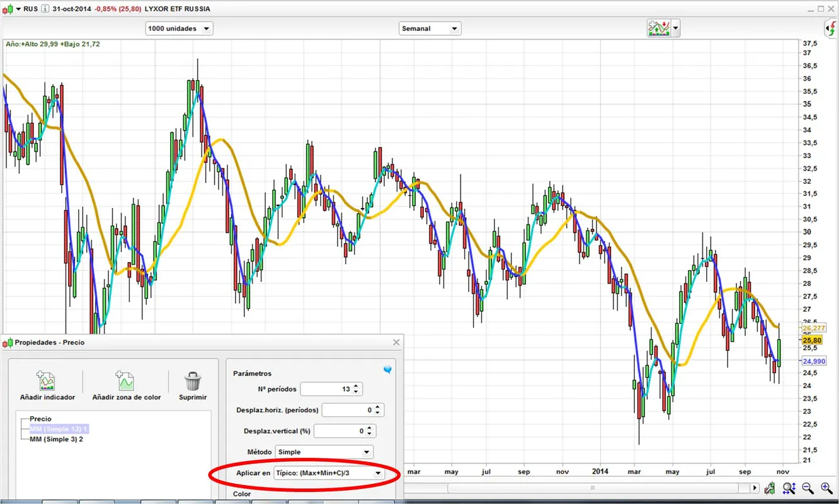Click the blue help speech bubble in Parámetros
The image size is (839, 504).
tap(387, 370)
